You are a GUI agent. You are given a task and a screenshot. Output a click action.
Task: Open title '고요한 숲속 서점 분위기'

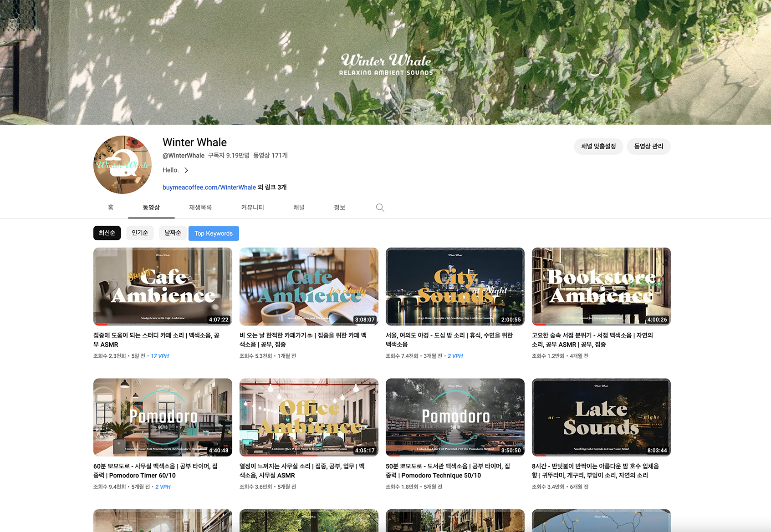pos(592,340)
